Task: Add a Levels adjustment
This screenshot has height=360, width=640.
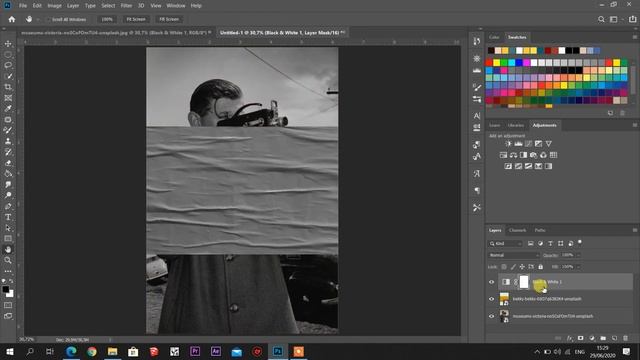Action: click(x=518, y=144)
